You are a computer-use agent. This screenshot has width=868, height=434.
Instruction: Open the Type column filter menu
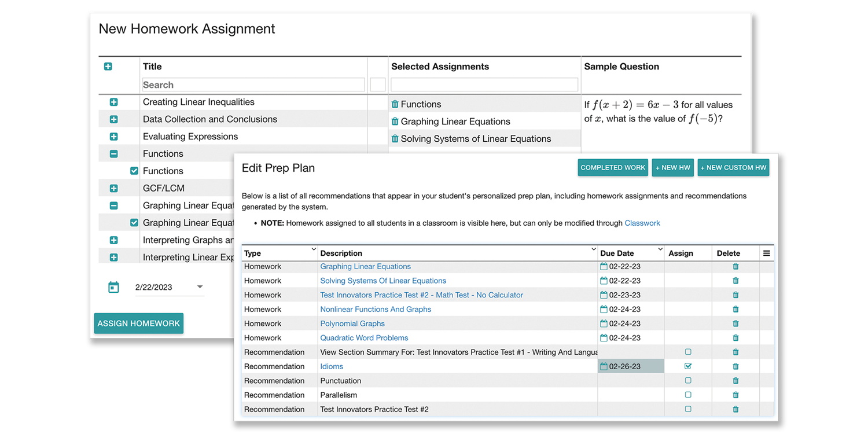[314, 250]
